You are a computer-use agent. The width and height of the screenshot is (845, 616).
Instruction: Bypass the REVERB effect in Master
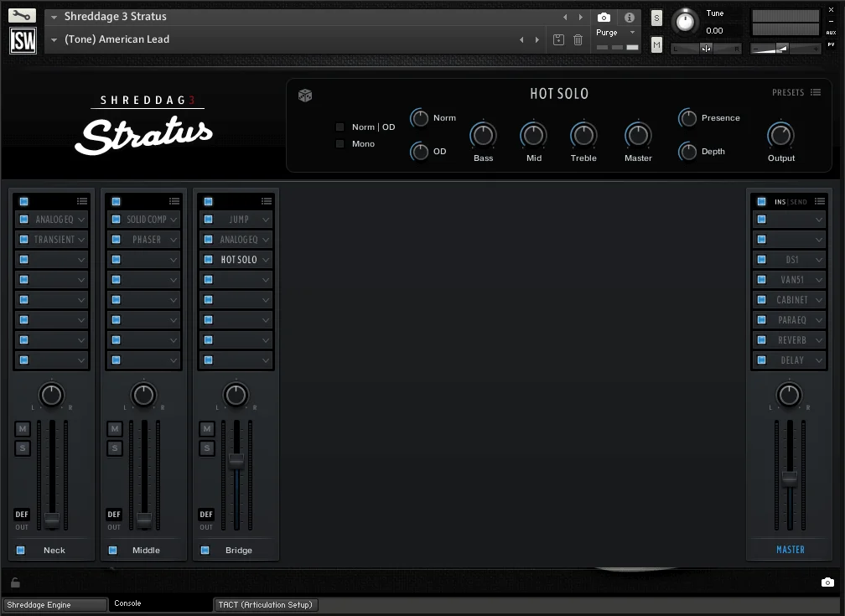(x=761, y=340)
